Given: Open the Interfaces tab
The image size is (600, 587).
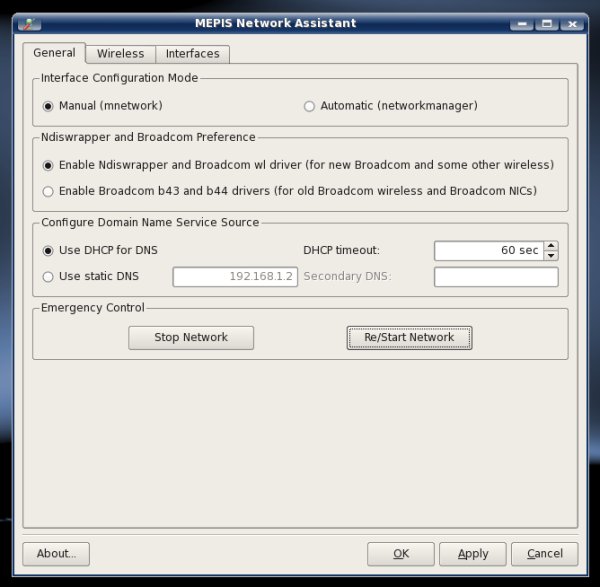Looking at the screenshot, I should click(x=192, y=54).
